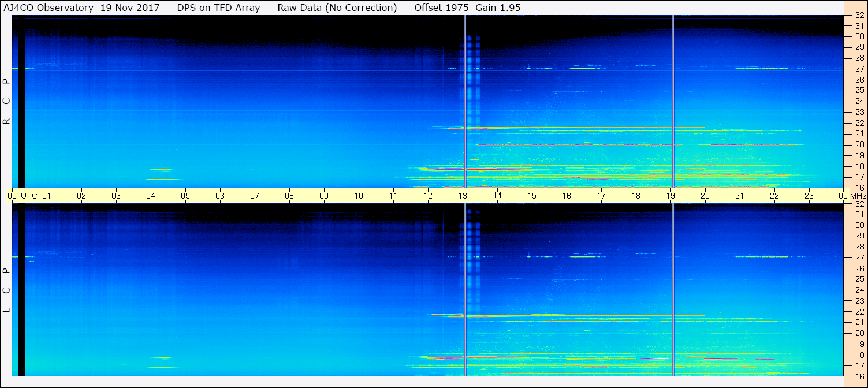Screen dimensions: 868x388
Task: Click "DPS on TFD Array" header text
Action: coord(219,8)
